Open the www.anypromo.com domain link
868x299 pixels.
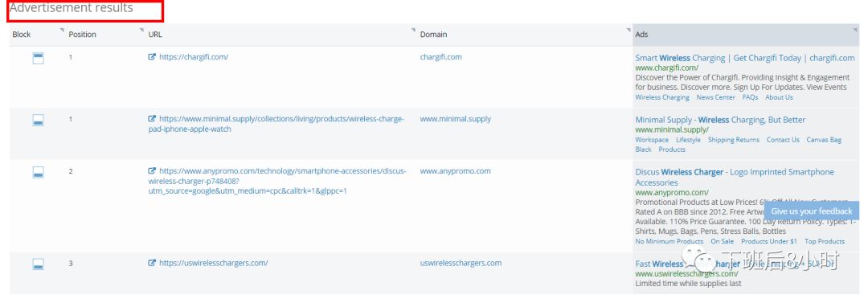click(455, 171)
